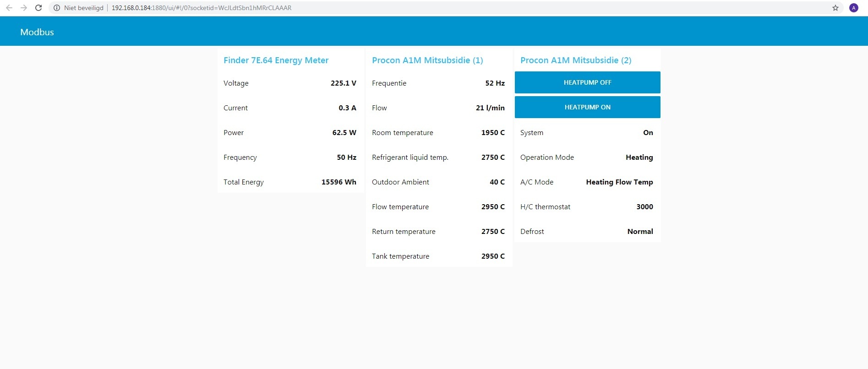868x369 pixels.
Task: Select the Outdoor Ambient value 40 C
Action: pyautogui.click(x=497, y=182)
